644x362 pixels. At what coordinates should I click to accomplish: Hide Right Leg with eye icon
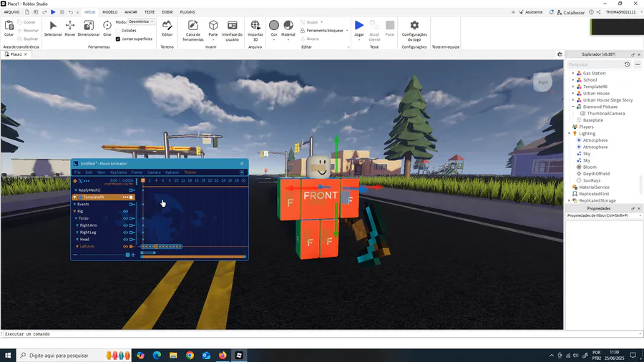(x=126, y=233)
